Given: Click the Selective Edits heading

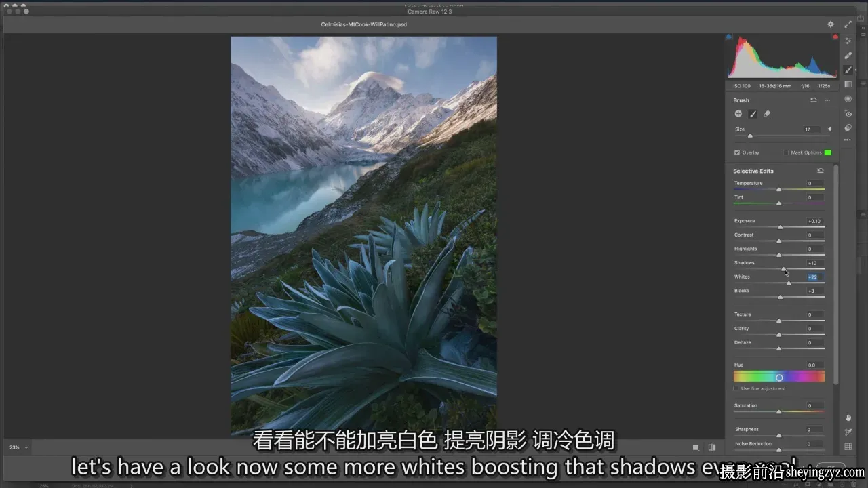Looking at the screenshot, I should [x=753, y=171].
